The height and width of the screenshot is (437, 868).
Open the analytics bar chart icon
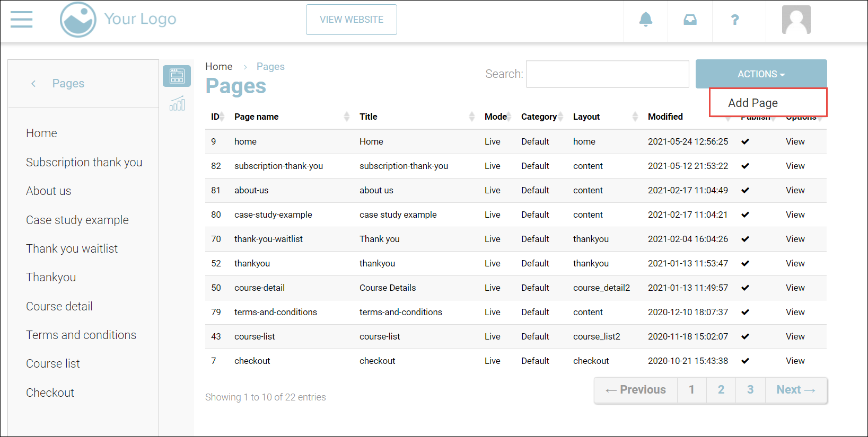(177, 103)
